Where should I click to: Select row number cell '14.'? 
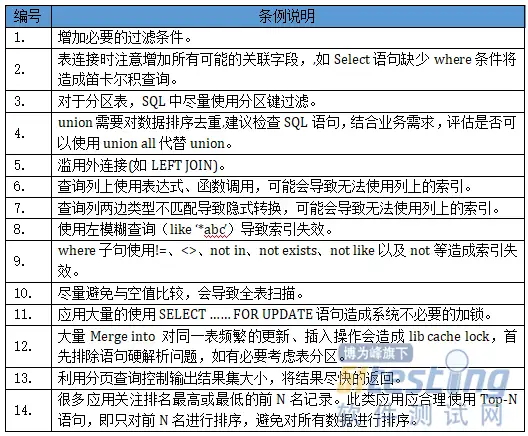28,410
